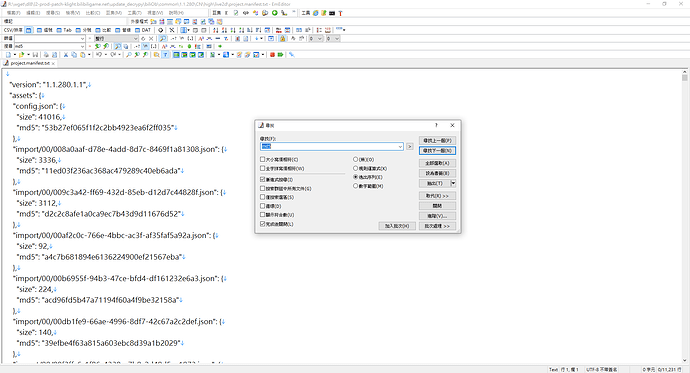
Task: Click the 批次處理 >> button
Action: tap(437, 226)
